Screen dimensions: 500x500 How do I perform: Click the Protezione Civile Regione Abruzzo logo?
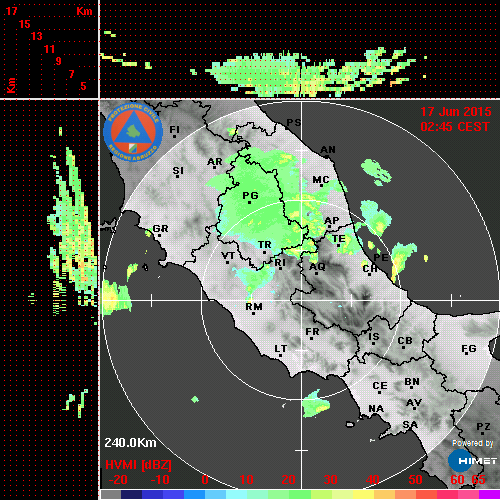point(133,132)
